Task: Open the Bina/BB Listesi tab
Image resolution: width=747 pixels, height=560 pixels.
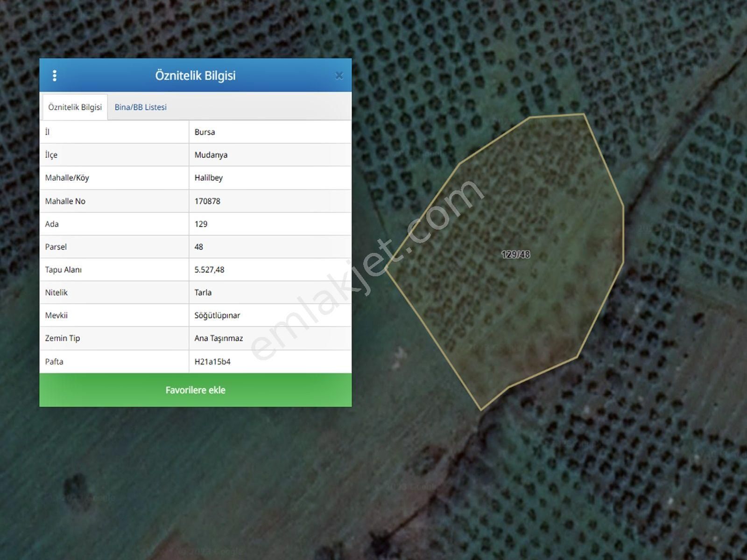Action: point(141,107)
